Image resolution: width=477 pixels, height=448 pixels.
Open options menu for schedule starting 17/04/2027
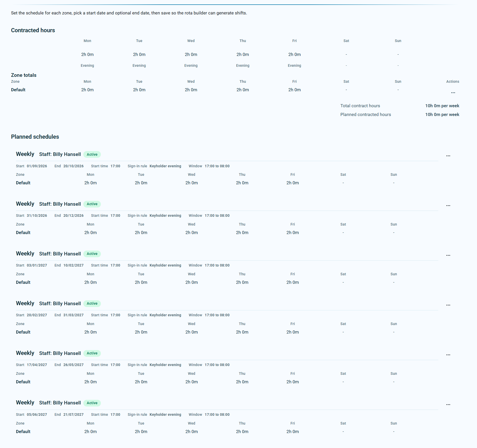point(448,355)
